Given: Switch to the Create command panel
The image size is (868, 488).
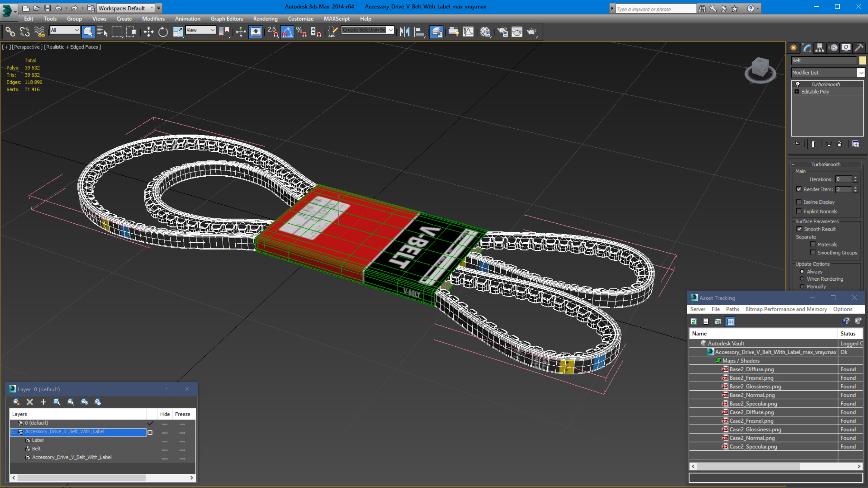Looking at the screenshot, I should point(794,48).
